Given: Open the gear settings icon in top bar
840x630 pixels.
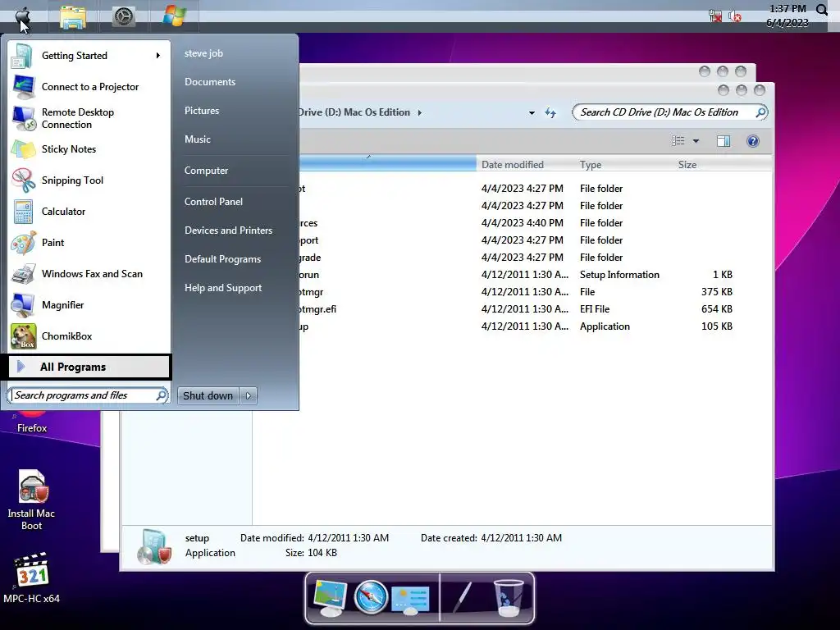Looking at the screenshot, I should point(124,17).
